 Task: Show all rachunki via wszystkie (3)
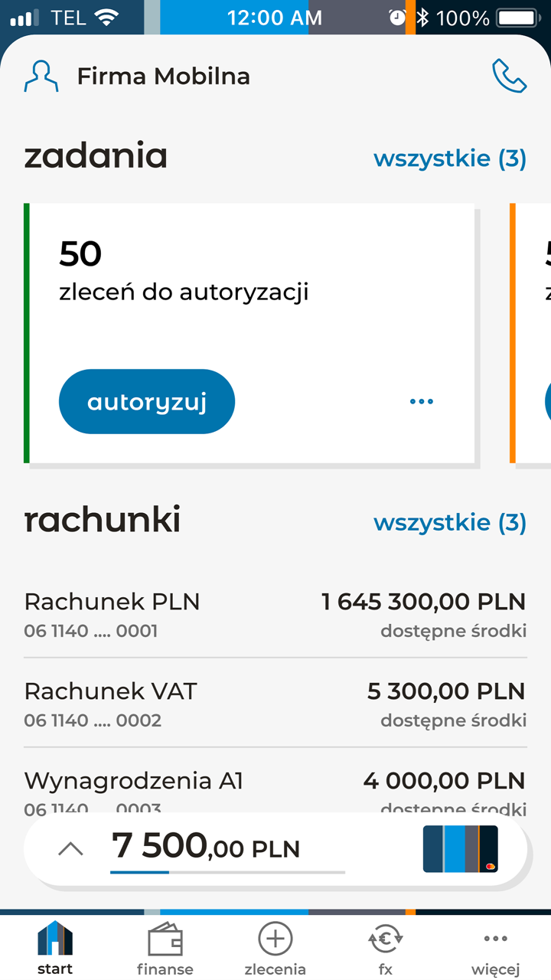pos(450,523)
